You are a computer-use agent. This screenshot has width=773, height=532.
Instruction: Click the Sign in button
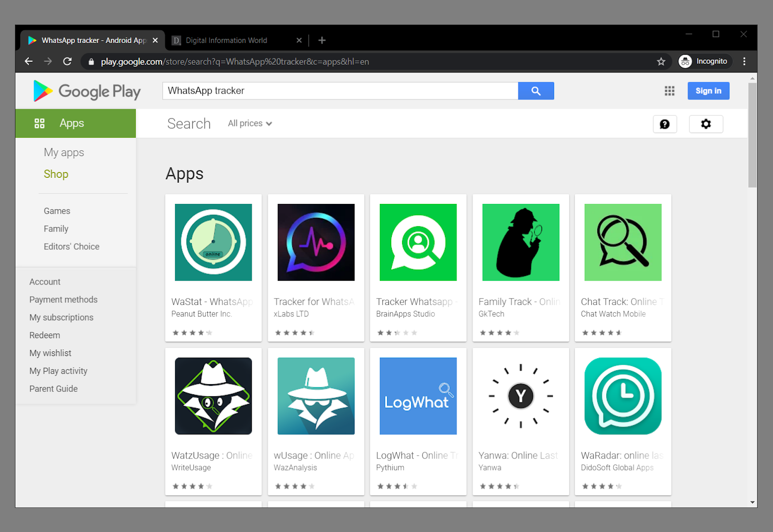point(708,91)
